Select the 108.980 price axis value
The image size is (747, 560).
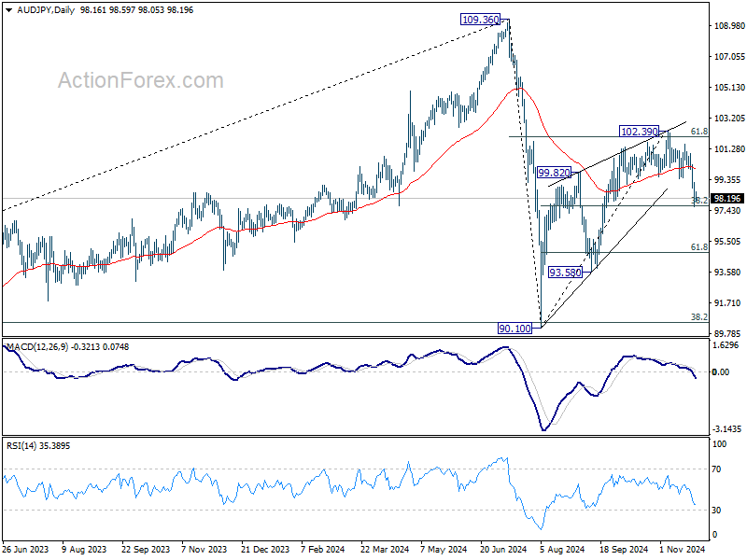[729, 26]
